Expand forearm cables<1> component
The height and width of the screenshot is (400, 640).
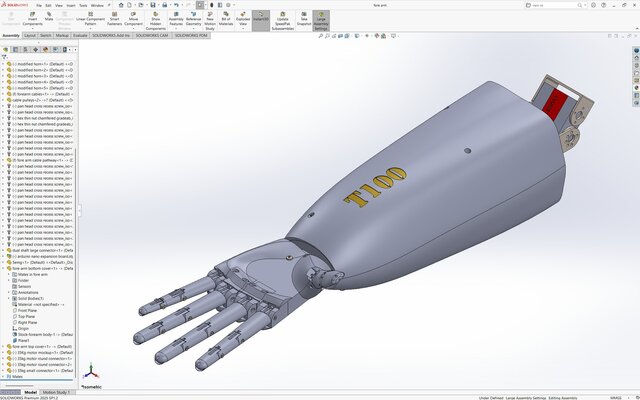3,94
